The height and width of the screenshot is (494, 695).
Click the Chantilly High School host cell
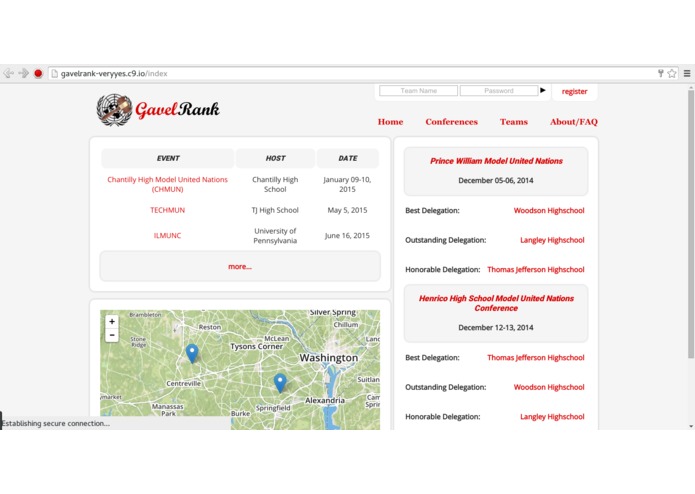point(275,184)
